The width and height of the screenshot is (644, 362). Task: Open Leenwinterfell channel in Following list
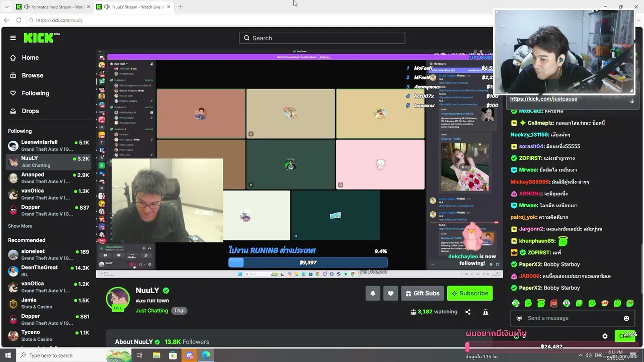(x=48, y=146)
